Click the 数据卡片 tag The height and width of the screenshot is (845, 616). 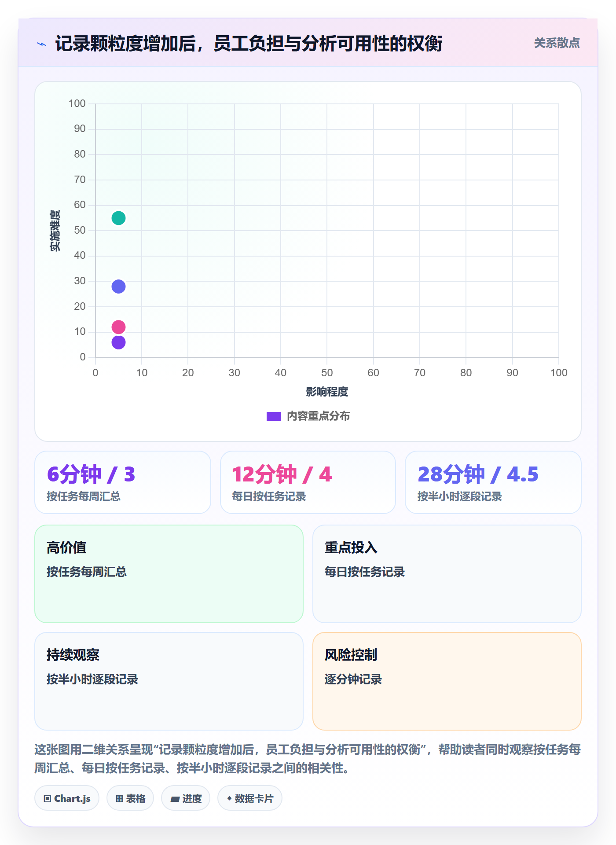[x=250, y=798]
